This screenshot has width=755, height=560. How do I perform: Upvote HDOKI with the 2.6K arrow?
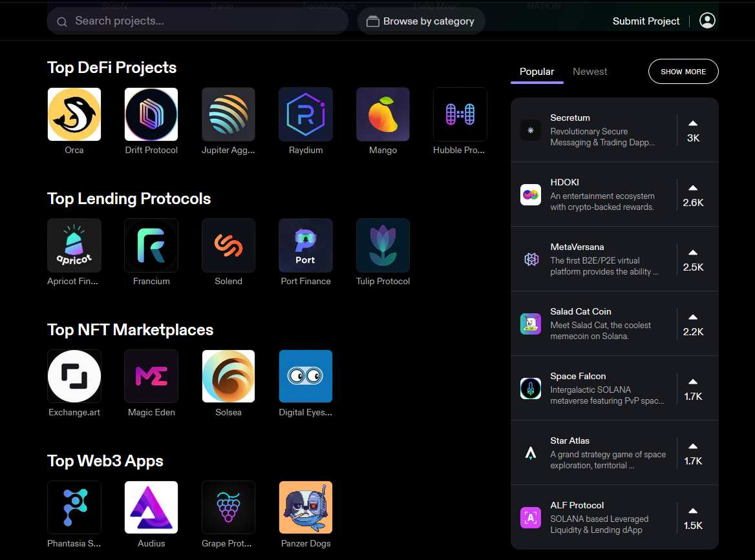[693, 188]
